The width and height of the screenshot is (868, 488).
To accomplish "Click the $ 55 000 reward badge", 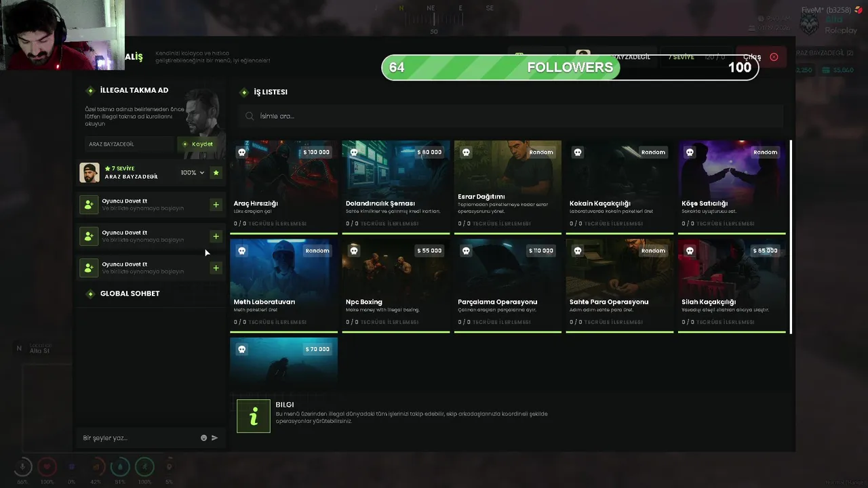I will [429, 251].
